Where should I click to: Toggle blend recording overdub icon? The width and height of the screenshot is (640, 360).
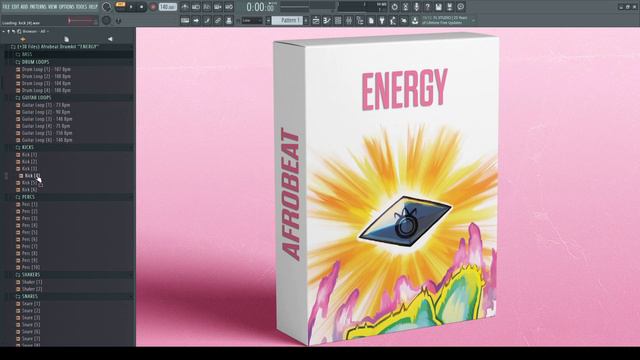click(x=218, y=7)
